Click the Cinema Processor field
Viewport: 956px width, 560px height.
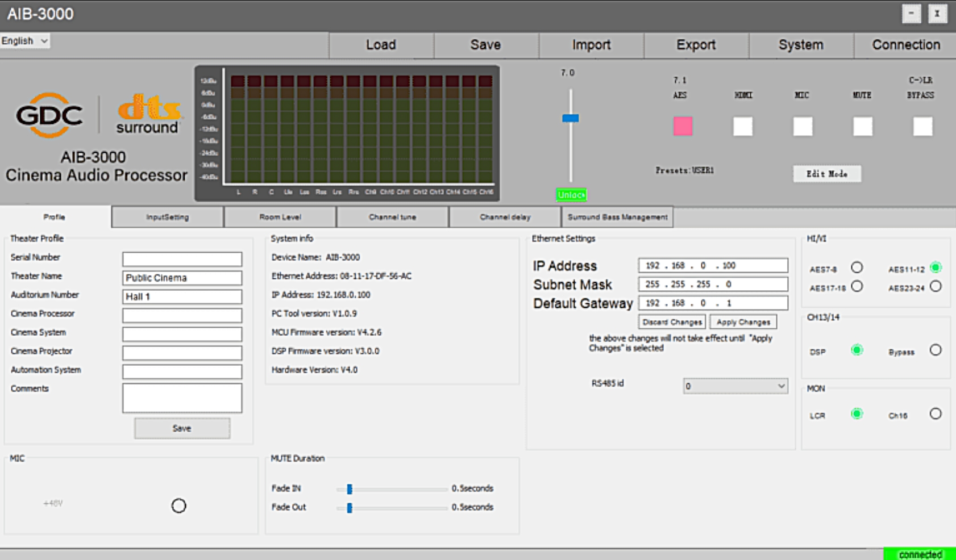tap(182, 315)
